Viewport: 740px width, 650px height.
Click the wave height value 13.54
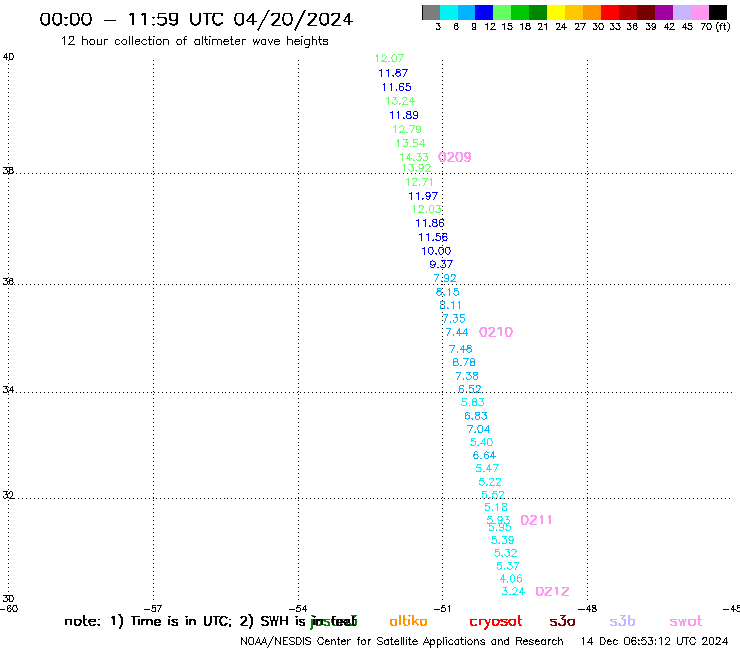(411, 144)
